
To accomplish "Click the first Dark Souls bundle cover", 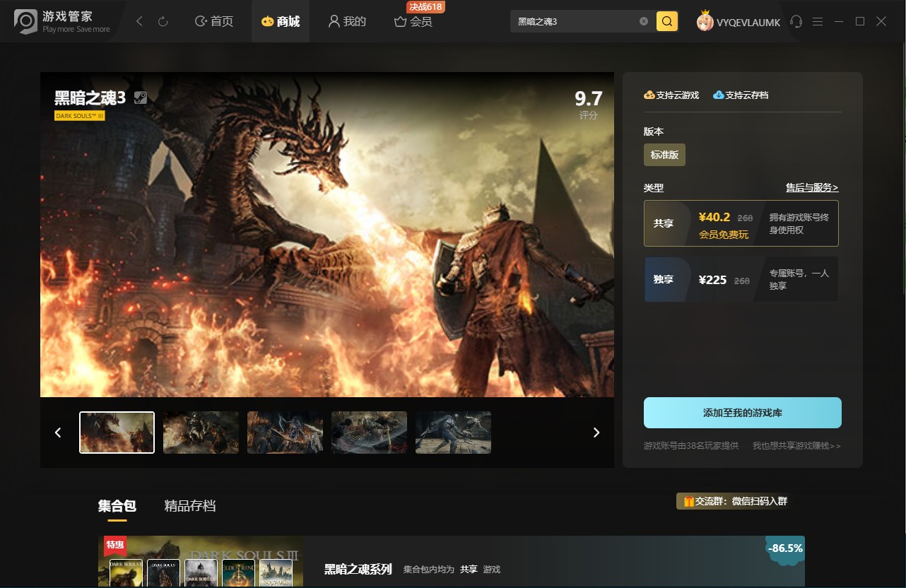I will [126, 573].
